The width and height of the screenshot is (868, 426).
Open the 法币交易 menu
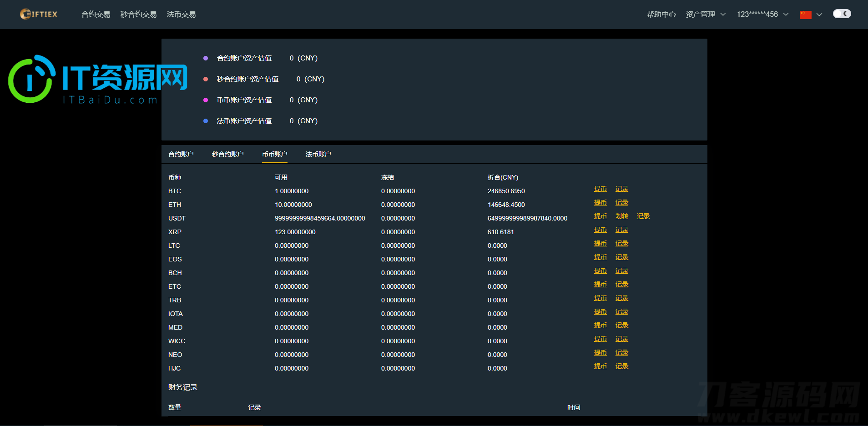pyautogui.click(x=181, y=15)
